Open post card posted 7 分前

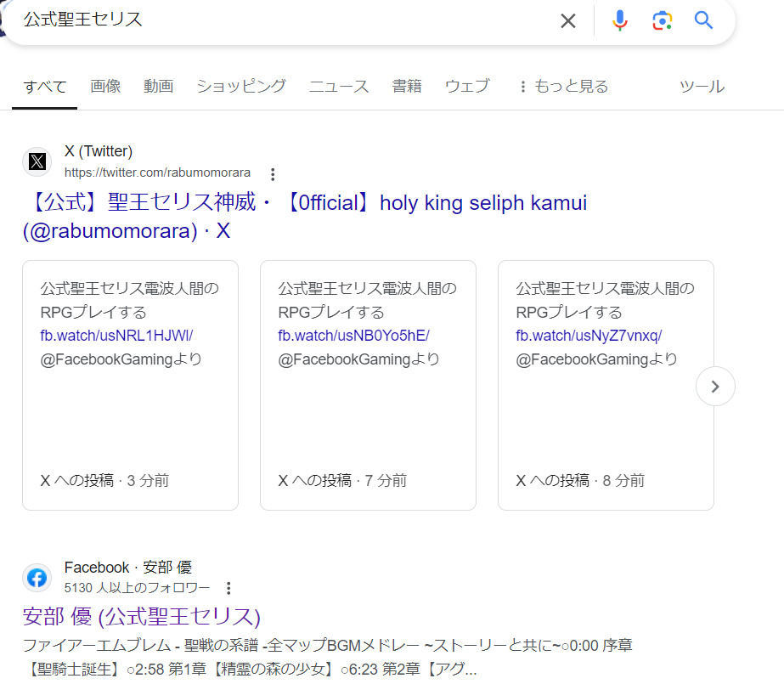pyautogui.click(x=368, y=385)
